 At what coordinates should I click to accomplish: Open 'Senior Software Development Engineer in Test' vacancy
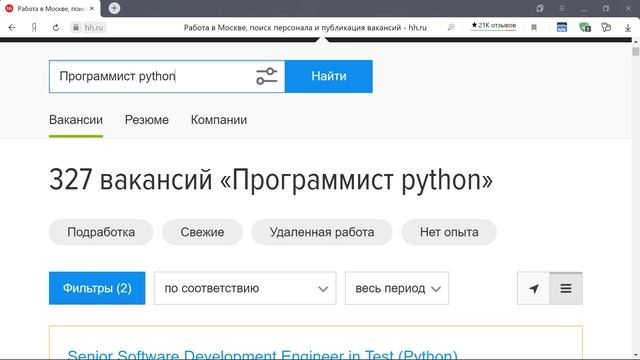pyautogui.click(x=262, y=354)
